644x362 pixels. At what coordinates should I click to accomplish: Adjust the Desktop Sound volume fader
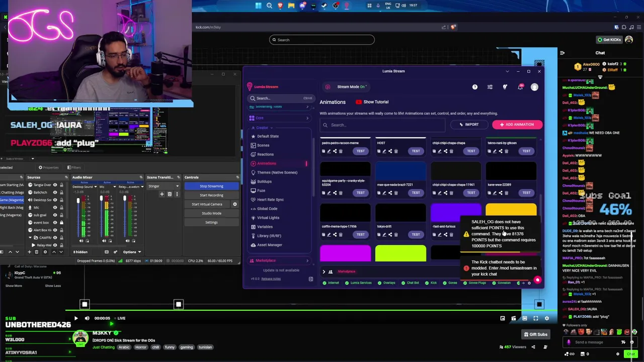point(78,201)
